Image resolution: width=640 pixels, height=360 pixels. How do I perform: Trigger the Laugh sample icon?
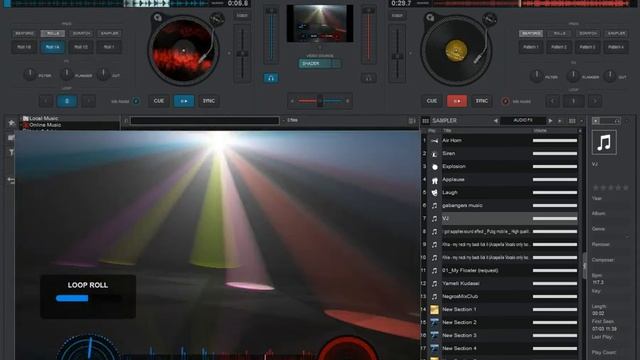[x=435, y=193]
